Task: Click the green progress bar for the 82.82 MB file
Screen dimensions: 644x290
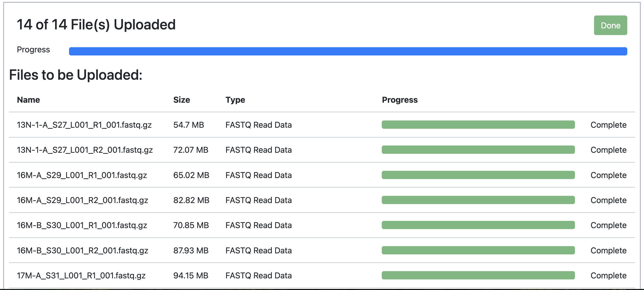Action: 478,200
